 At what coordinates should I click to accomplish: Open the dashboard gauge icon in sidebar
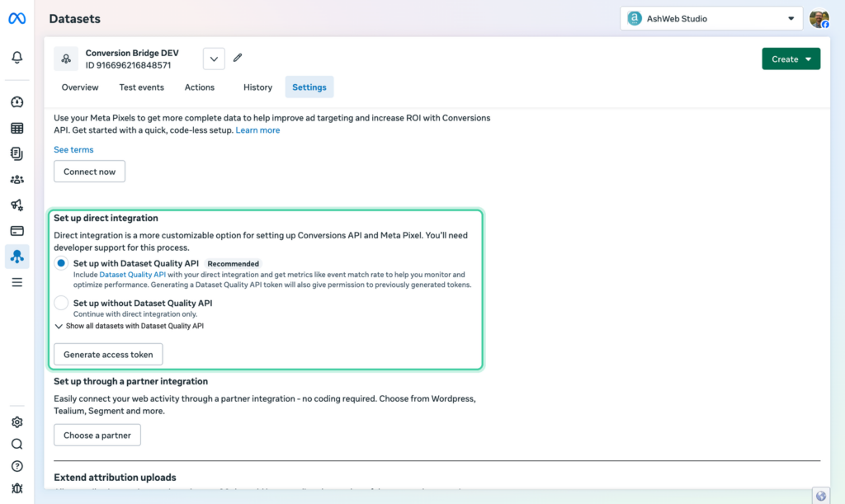pos(17,101)
